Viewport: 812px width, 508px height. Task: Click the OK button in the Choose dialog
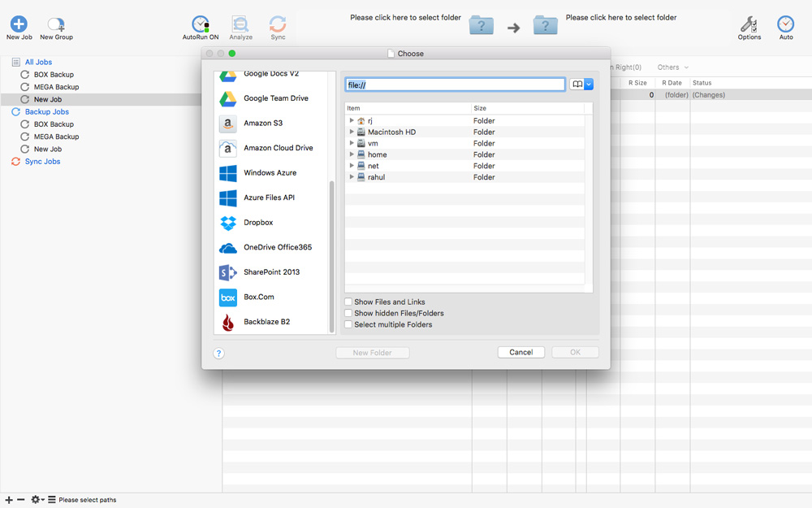(x=576, y=353)
